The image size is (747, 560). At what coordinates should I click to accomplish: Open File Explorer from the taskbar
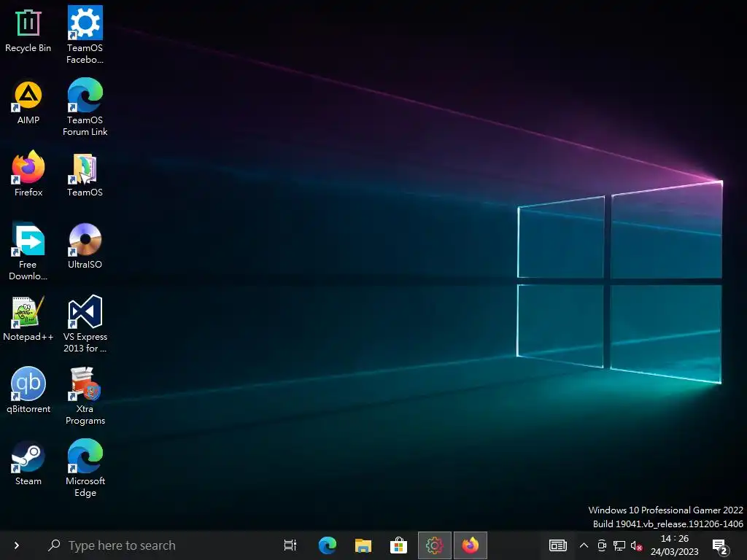click(x=363, y=545)
